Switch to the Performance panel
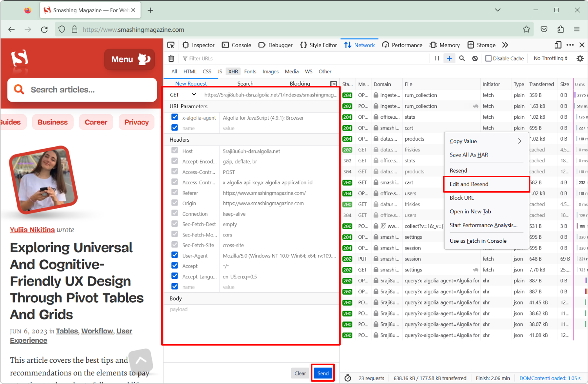The height and width of the screenshot is (384, 588). 402,45
